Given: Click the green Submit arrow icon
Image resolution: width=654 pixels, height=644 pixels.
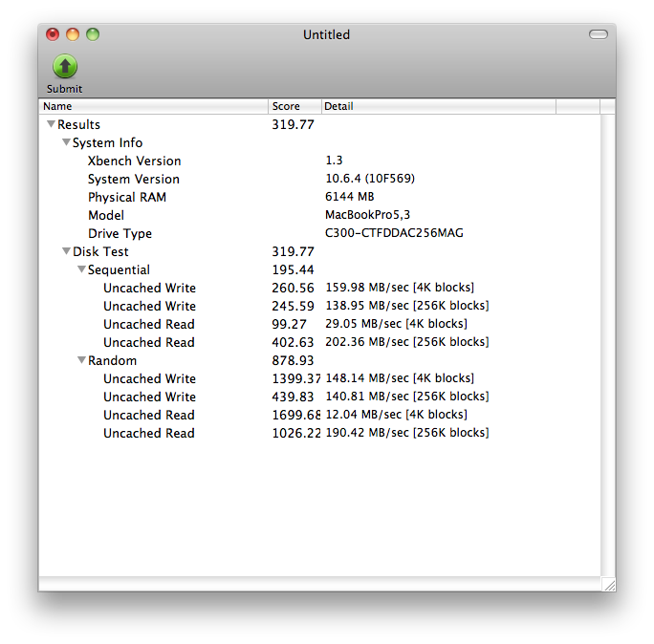Looking at the screenshot, I should coord(65,66).
